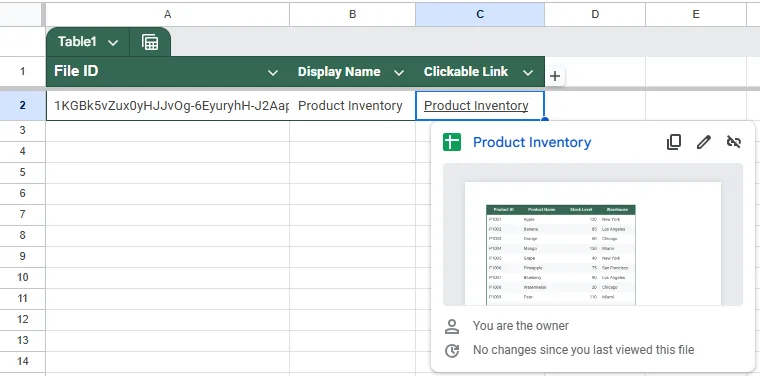Select the column C header

[480, 15]
